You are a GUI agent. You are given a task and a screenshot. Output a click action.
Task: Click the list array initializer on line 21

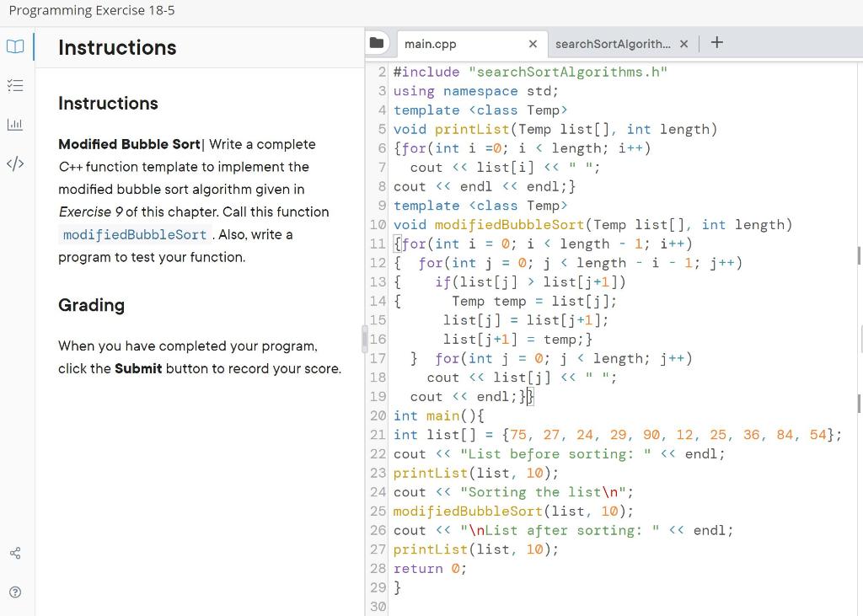[x=667, y=435]
